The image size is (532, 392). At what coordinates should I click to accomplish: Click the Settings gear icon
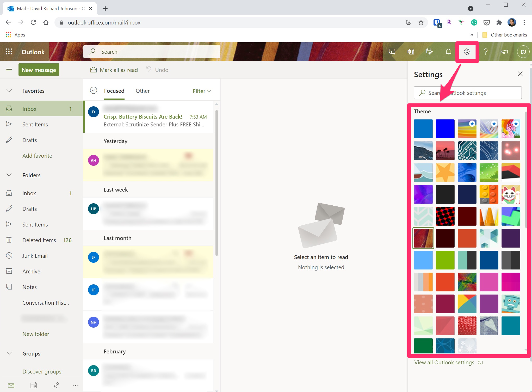click(467, 51)
